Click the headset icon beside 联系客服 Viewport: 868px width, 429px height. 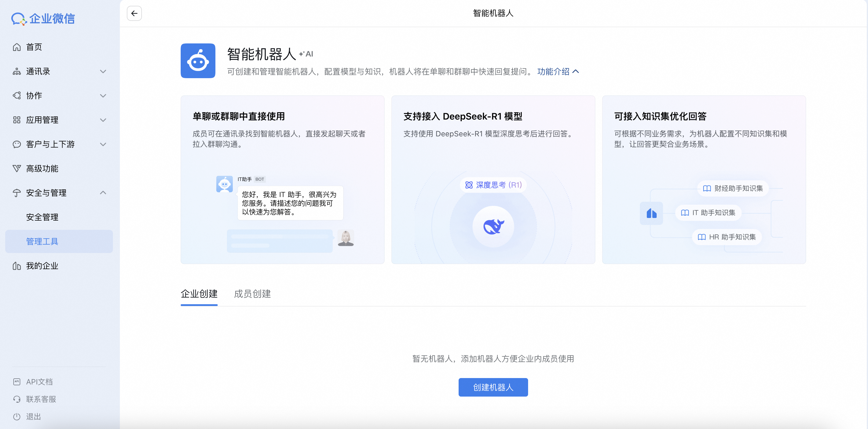[17, 399]
